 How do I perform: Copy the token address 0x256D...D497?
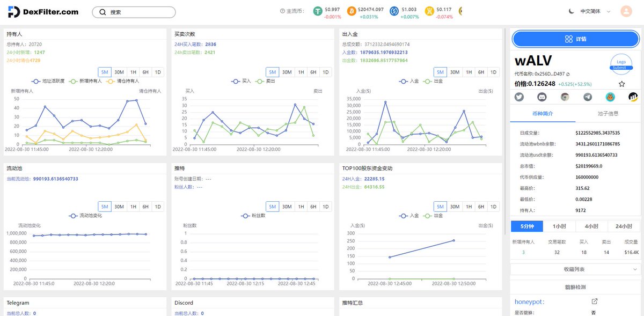[x=568, y=74]
